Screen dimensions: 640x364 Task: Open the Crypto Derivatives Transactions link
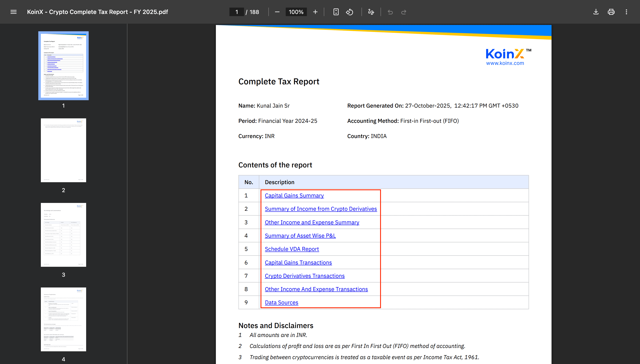tap(305, 276)
